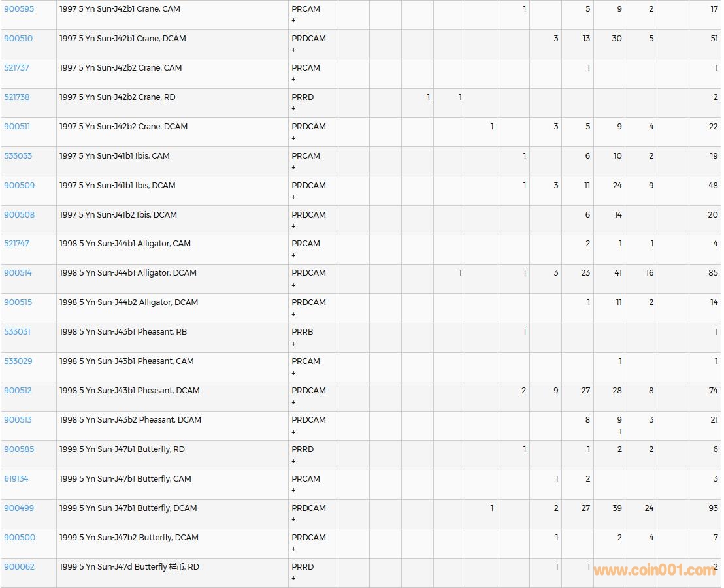Expand plus sign in 900585 Butterfly RD row

pos(293,461)
